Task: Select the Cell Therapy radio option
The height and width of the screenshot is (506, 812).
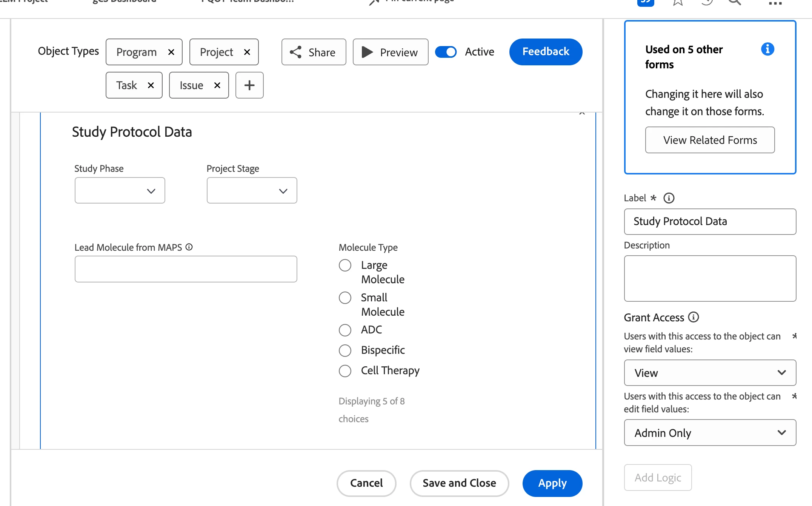Action: click(x=345, y=371)
